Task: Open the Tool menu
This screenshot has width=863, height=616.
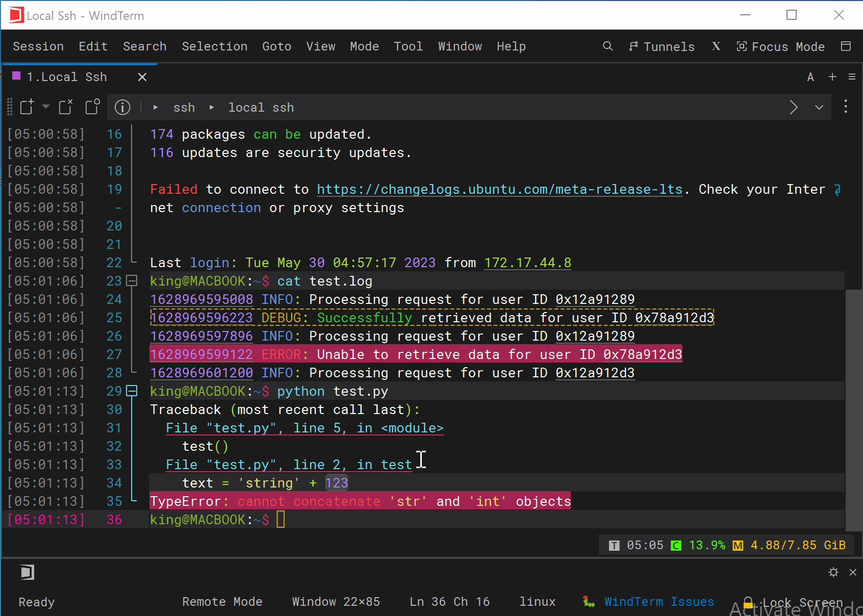Action: 409,46
